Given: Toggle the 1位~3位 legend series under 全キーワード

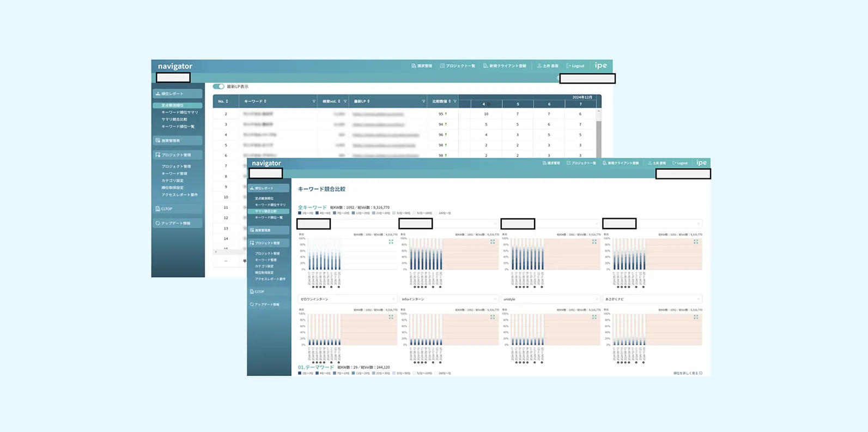Looking at the screenshot, I should [x=306, y=213].
